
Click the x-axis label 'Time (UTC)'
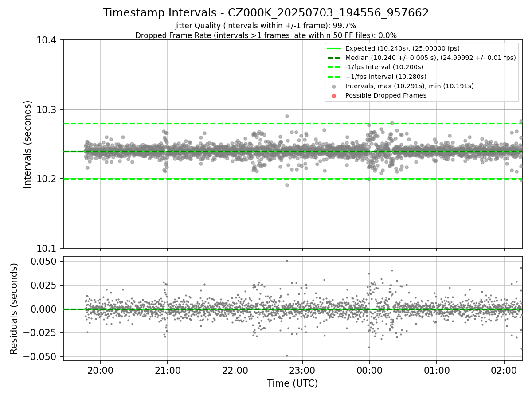[293, 383]
